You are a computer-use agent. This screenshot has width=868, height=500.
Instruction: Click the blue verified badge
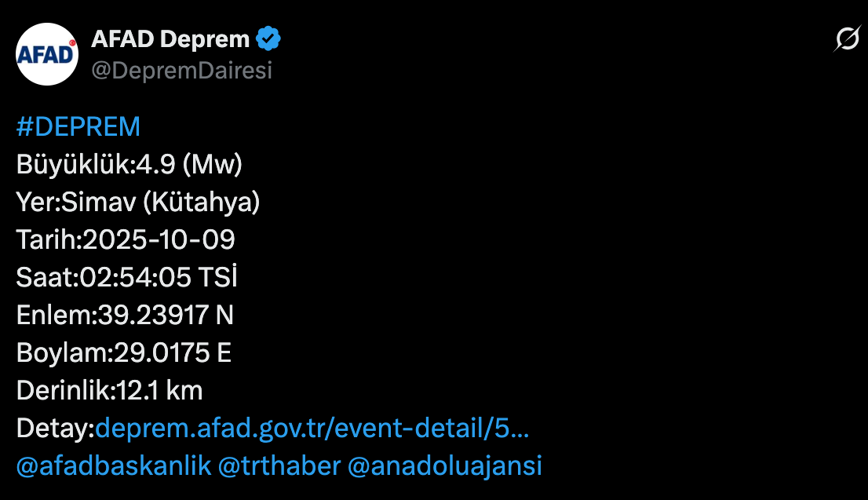pos(269,38)
